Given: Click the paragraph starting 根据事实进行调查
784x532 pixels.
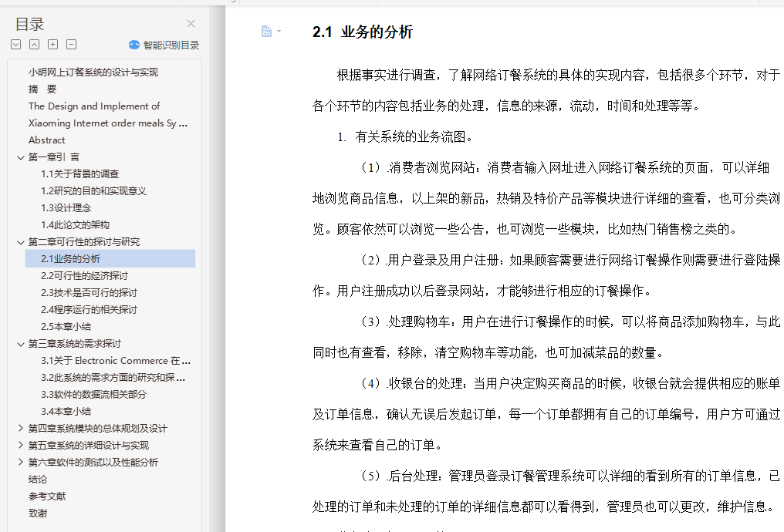Looking at the screenshot, I should 546,90.
